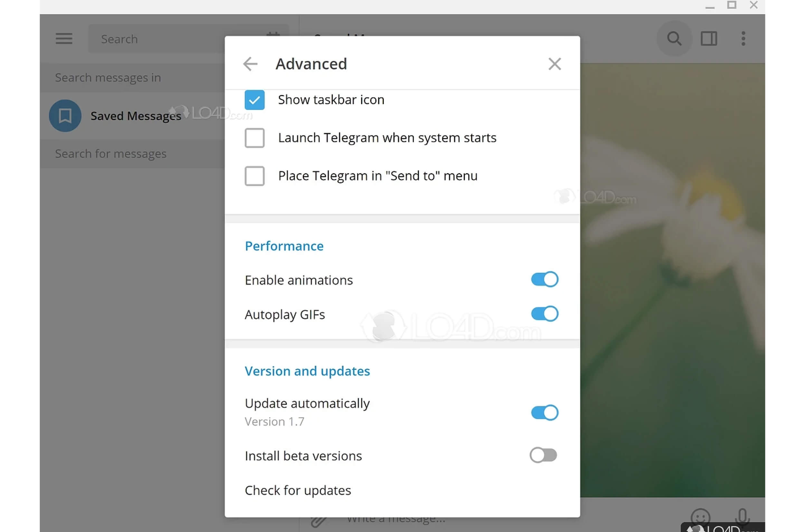
Task: Check Place Telegram in "Send to" menu
Action: point(254,176)
